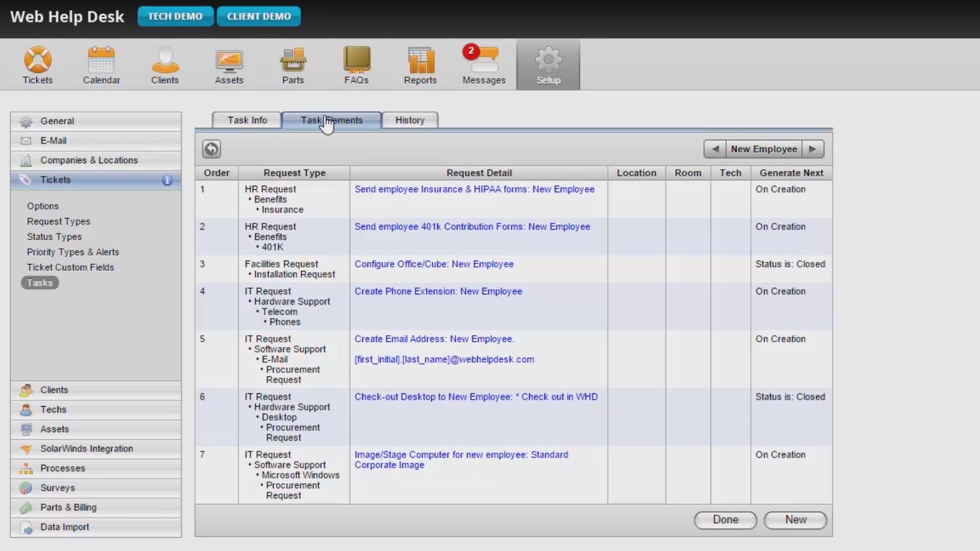Switch to the History tab
The width and height of the screenshot is (980, 551).
pos(409,120)
